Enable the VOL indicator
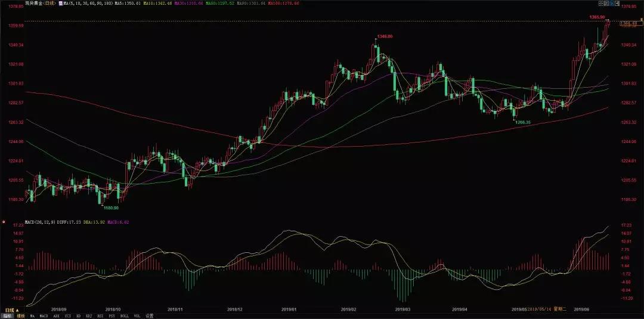This screenshot has height=319, width=644. [x=135, y=316]
